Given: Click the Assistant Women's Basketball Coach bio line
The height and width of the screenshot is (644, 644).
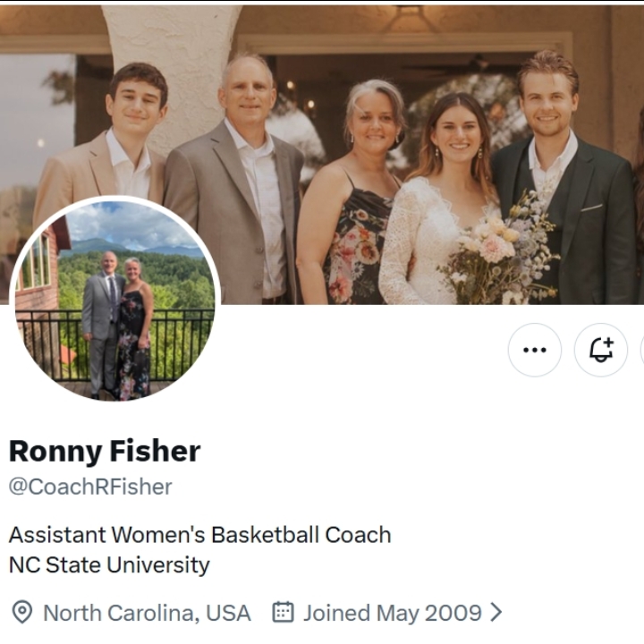Looking at the screenshot, I should tap(200, 535).
